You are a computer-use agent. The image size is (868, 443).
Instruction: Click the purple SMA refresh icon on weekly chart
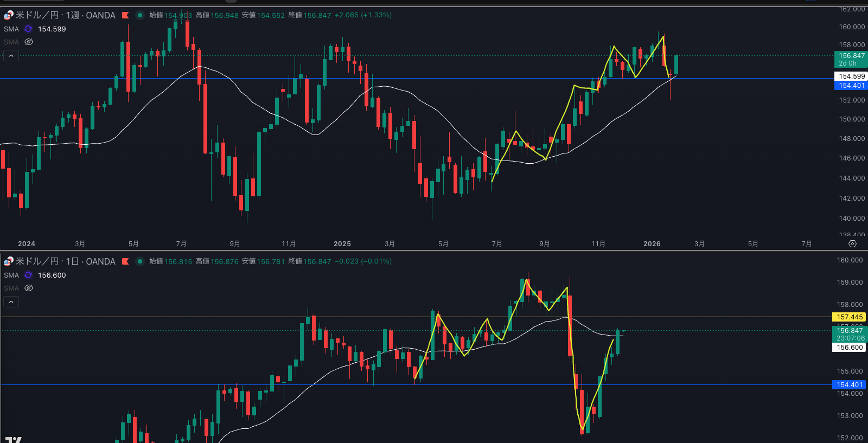pyautogui.click(x=28, y=29)
